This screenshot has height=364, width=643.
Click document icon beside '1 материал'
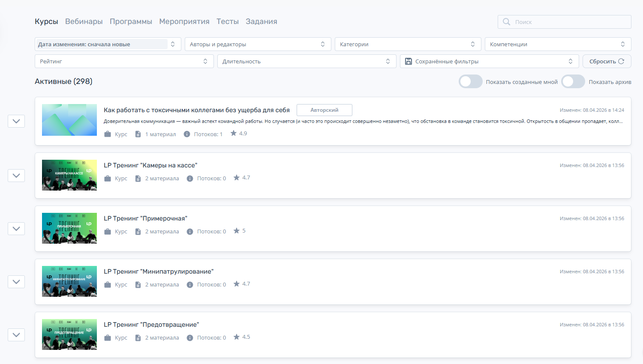(138, 134)
